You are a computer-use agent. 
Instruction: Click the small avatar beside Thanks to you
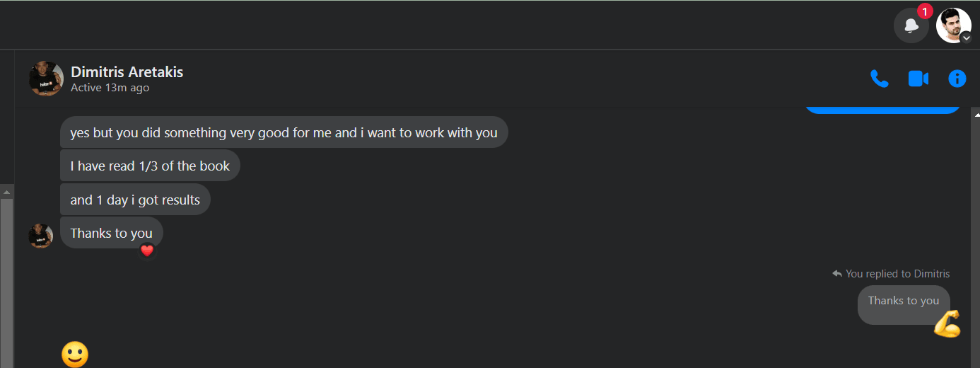pyautogui.click(x=40, y=236)
